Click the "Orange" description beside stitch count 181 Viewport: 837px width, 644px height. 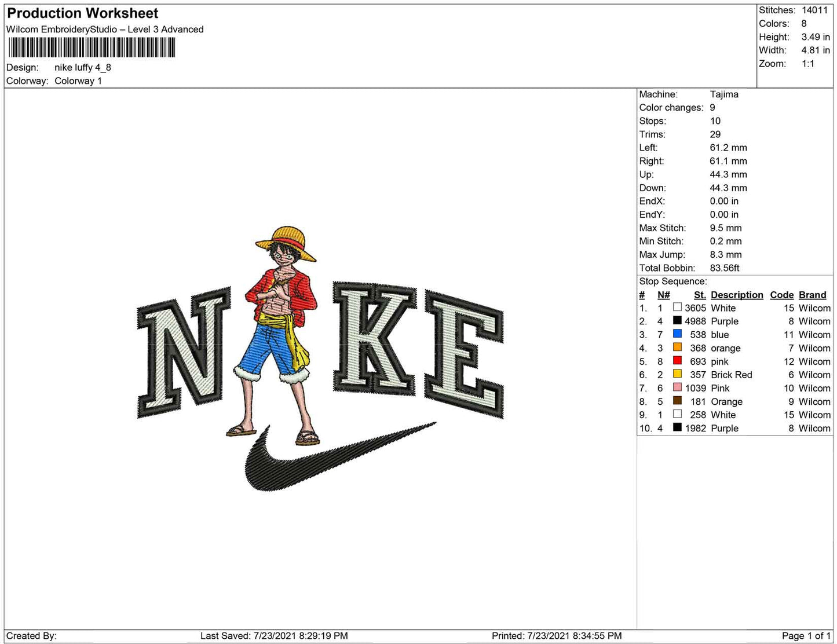[727, 401]
